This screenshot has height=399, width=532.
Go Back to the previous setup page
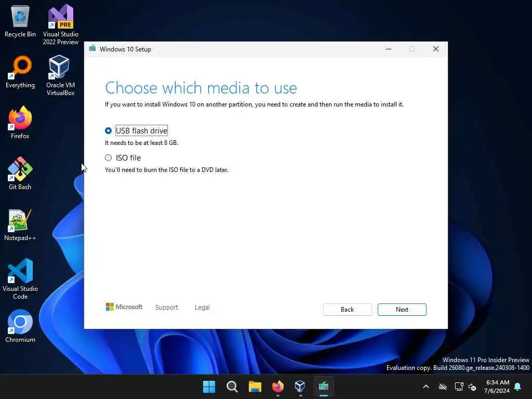347,310
